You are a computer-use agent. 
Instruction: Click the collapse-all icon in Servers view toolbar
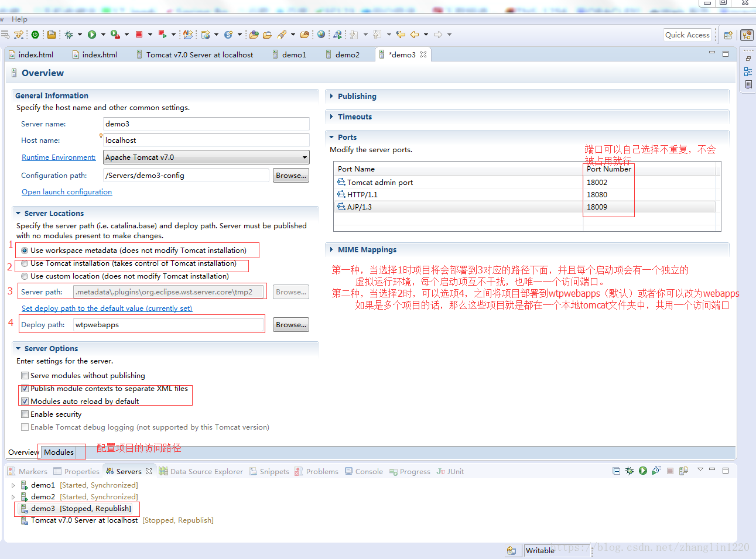[616, 471]
